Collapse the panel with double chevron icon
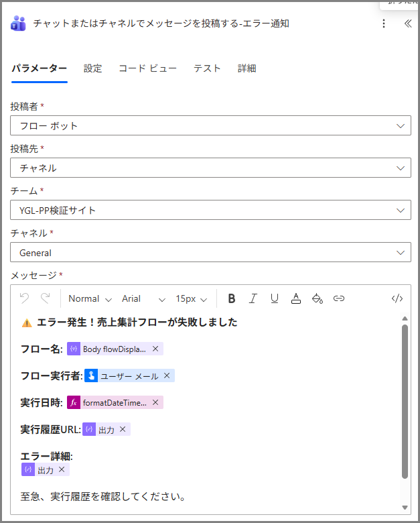 click(407, 23)
